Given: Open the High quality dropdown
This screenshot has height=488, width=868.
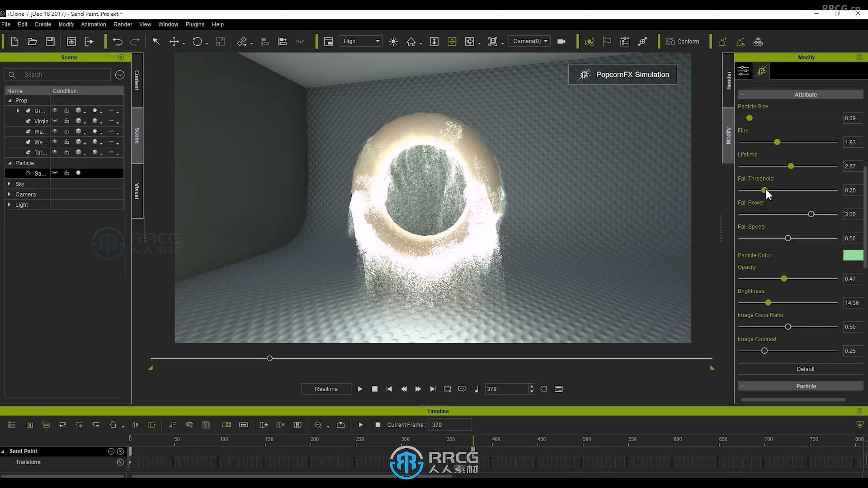Looking at the screenshot, I should (361, 42).
